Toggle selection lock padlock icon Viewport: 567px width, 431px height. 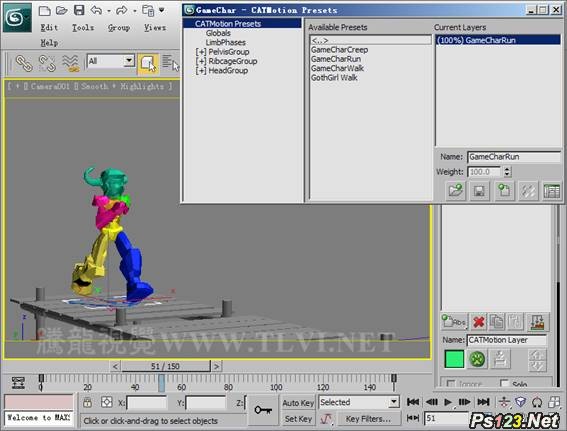tap(87, 402)
